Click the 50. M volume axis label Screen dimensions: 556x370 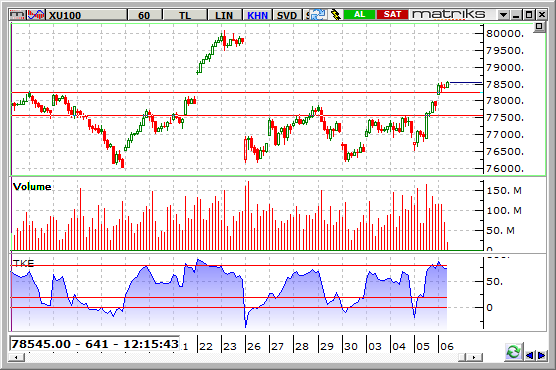(500, 231)
